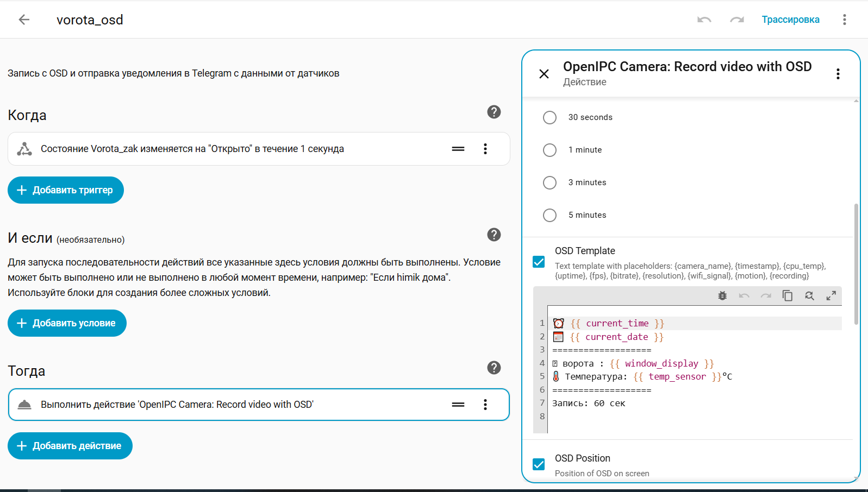Select the 30 seconds duration option
The height and width of the screenshot is (492, 868).
[x=549, y=117]
